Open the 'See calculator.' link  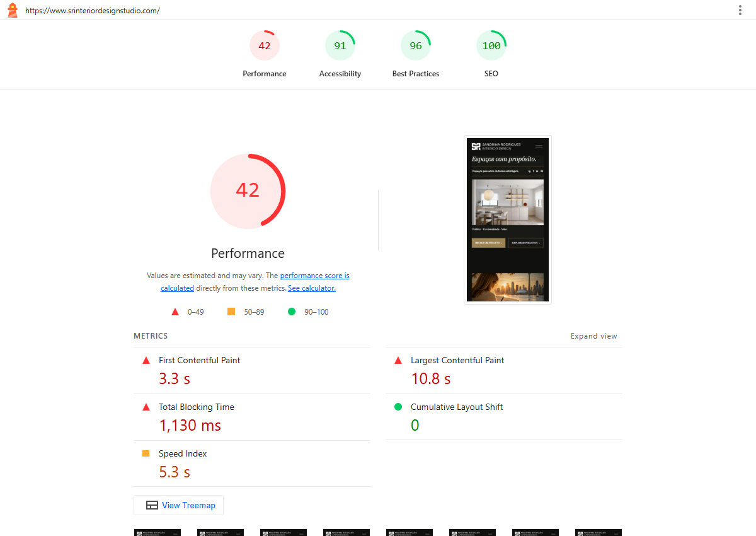pyautogui.click(x=312, y=288)
